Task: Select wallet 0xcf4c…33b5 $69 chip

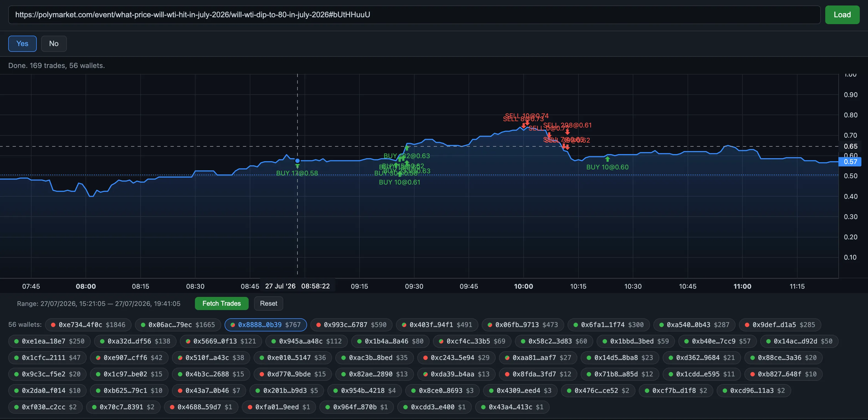Action: point(472,341)
